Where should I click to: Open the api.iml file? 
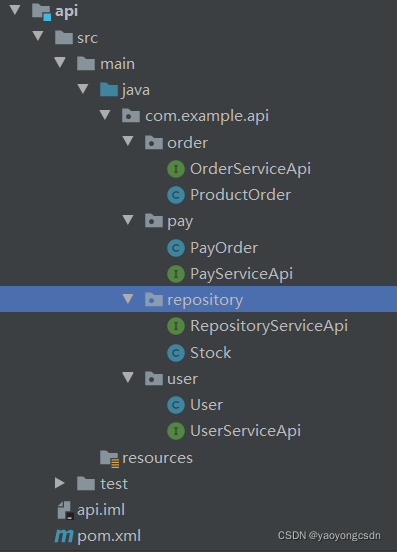point(91,510)
